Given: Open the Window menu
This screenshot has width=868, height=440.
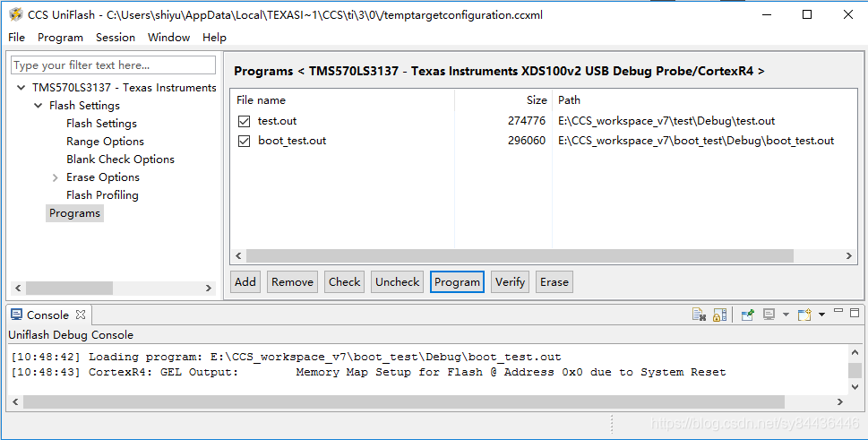Looking at the screenshot, I should tap(168, 37).
